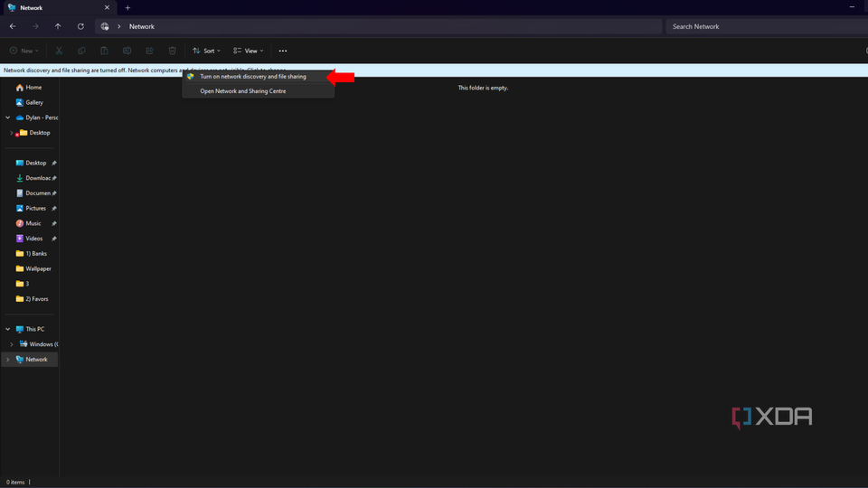Click the Delete trash icon
Image resolution: width=868 pixels, height=488 pixels.
point(172,51)
